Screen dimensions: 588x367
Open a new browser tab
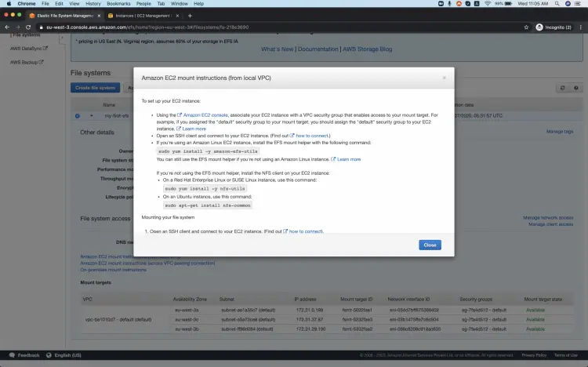tap(190, 16)
